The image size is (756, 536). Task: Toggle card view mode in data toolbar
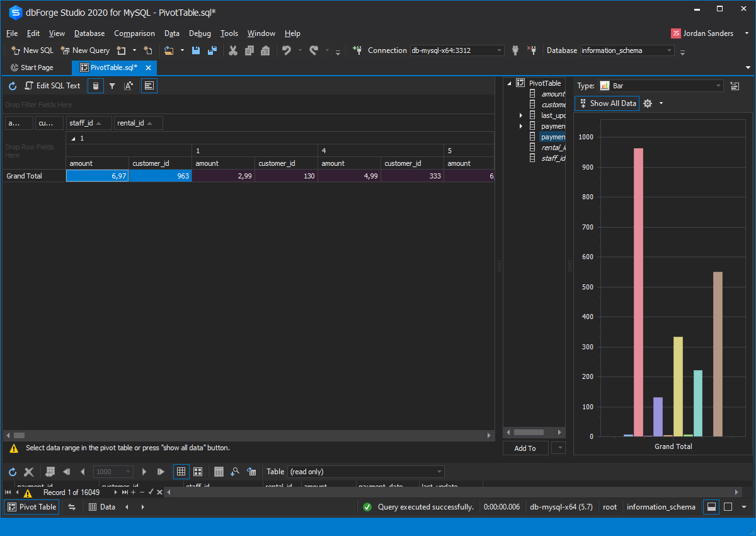pyautogui.click(x=198, y=472)
